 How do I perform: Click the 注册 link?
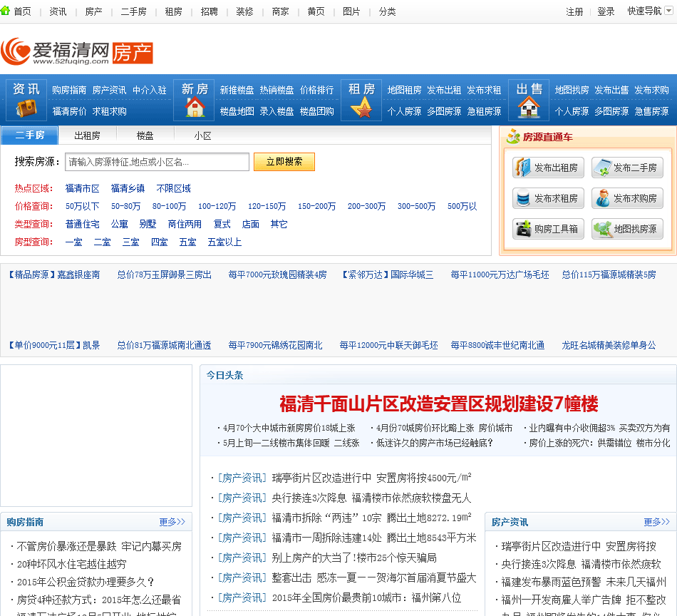pos(574,11)
